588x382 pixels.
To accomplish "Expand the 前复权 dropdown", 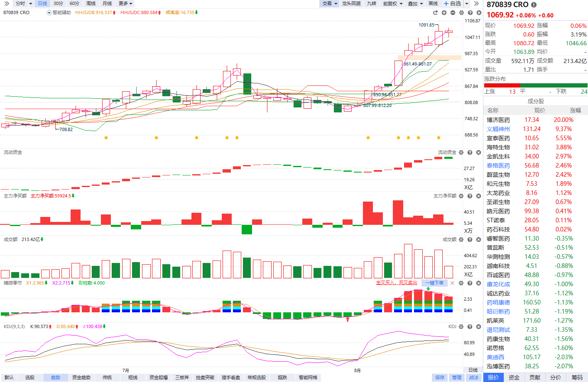I will (393, 3).
